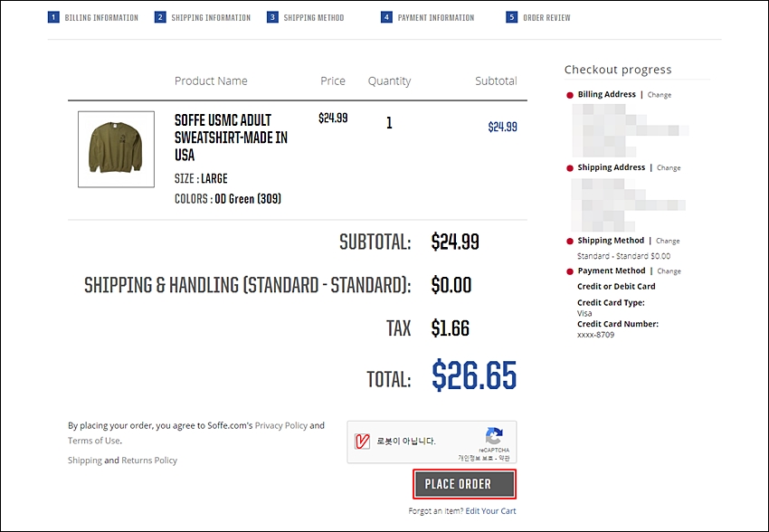Click the green sweatshirt product thumbnail

coord(116,149)
